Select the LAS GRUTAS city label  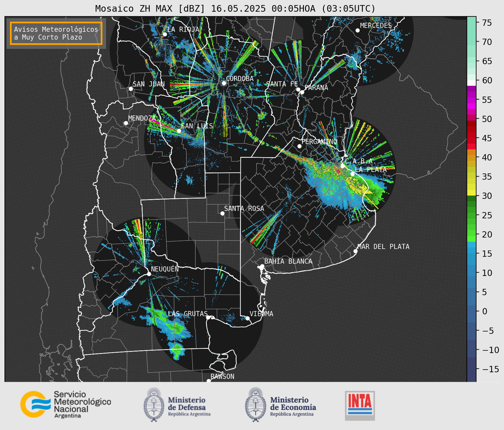pyautogui.click(x=188, y=314)
